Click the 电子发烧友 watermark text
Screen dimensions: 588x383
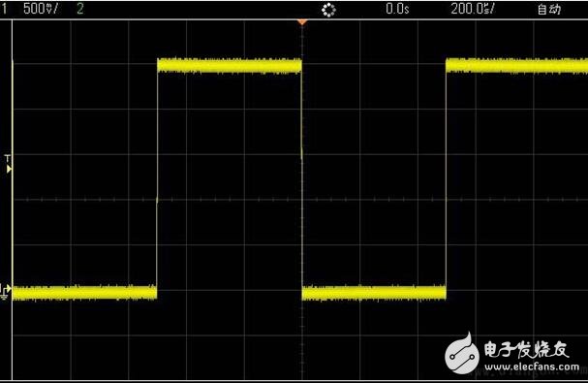[x=526, y=350]
